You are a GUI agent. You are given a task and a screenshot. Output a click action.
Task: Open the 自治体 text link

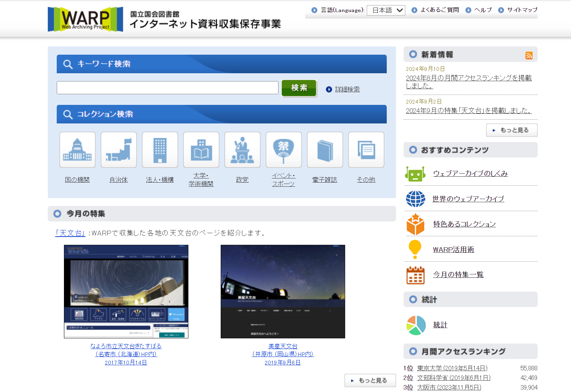pos(119,180)
